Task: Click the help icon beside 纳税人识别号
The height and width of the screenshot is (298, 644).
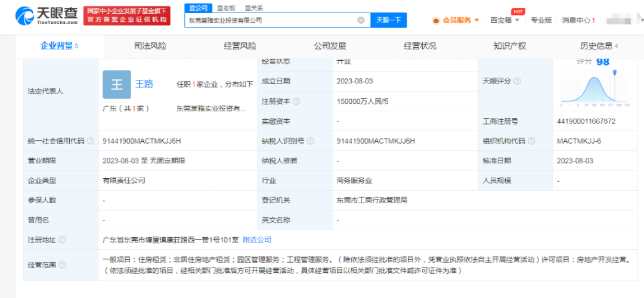Action: coord(309,141)
